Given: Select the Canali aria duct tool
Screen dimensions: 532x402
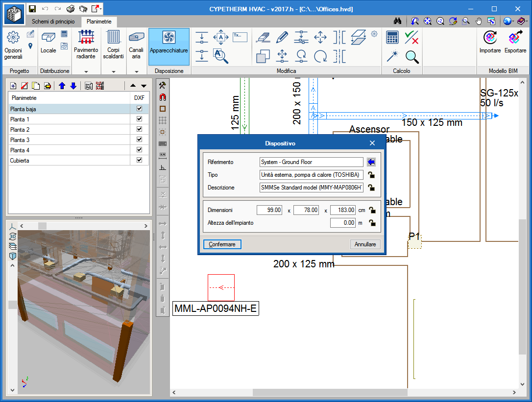Looking at the screenshot, I should click(136, 45).
